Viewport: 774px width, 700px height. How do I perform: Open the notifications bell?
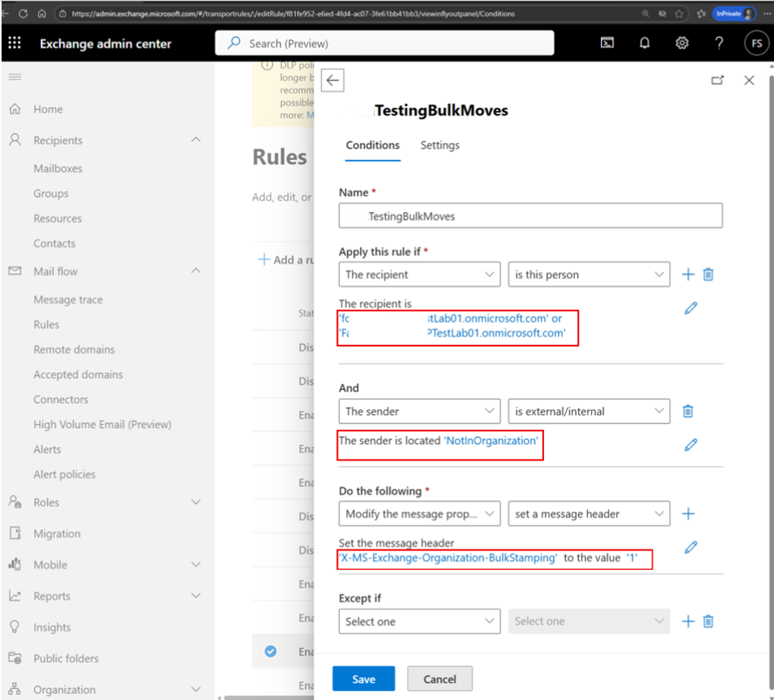pos(644,42)
